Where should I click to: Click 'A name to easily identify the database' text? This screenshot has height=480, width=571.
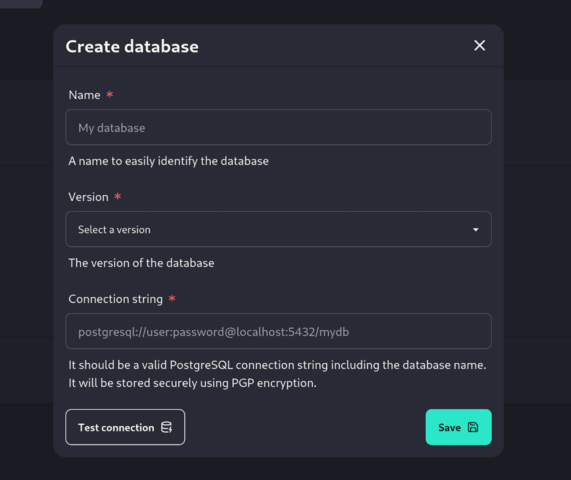coord(168,161)
